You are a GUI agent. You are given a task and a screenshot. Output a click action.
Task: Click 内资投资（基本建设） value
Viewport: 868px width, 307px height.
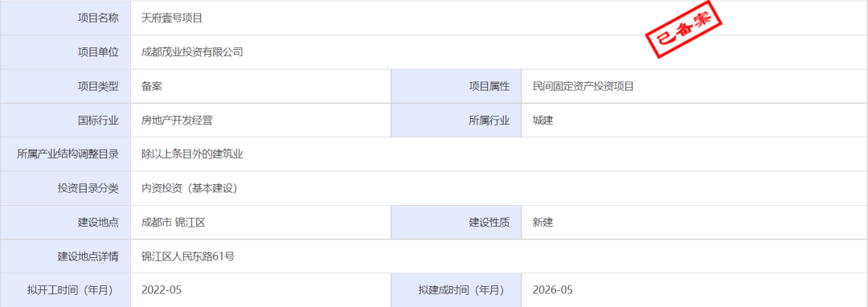tap(190, 189)
